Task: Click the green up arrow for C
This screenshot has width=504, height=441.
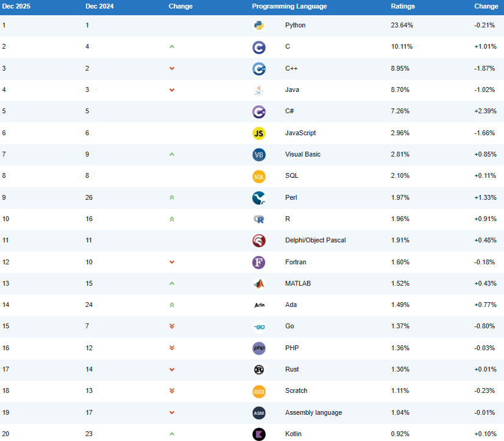Action: click(172, 47)
